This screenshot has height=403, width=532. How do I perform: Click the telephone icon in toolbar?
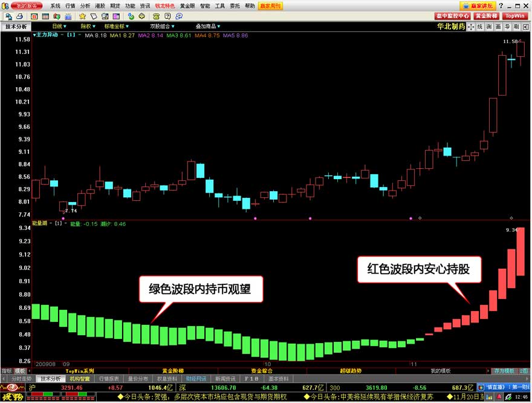pyautogui.click(x=157, y=16)
